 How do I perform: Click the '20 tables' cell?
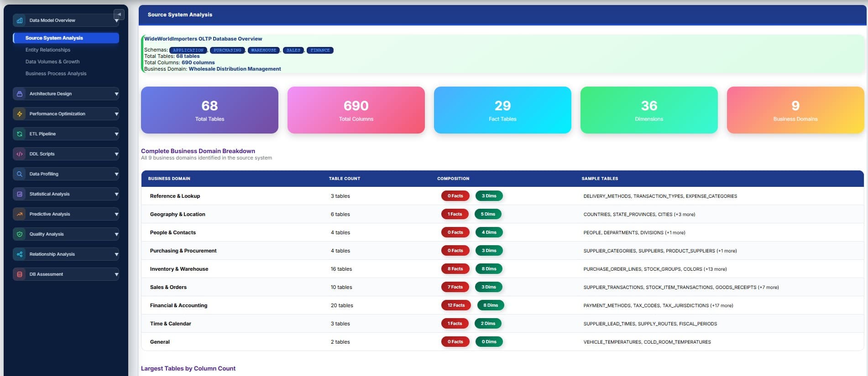click(x=342, y=305)
